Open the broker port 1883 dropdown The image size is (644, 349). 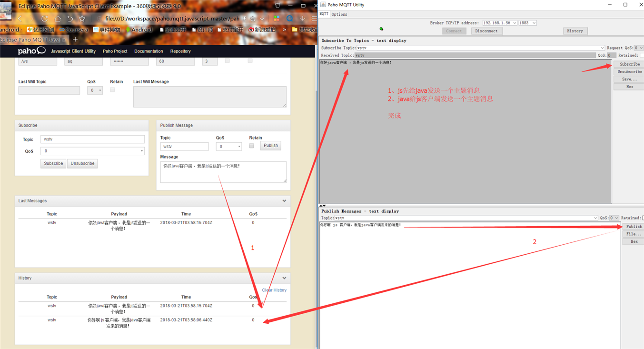527,23
